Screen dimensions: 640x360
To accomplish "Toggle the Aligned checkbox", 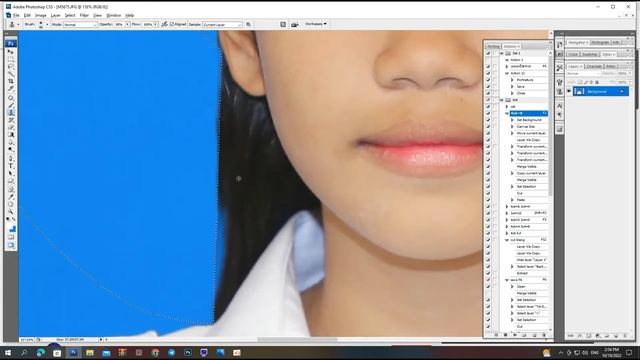I will (x=172, y=24).
